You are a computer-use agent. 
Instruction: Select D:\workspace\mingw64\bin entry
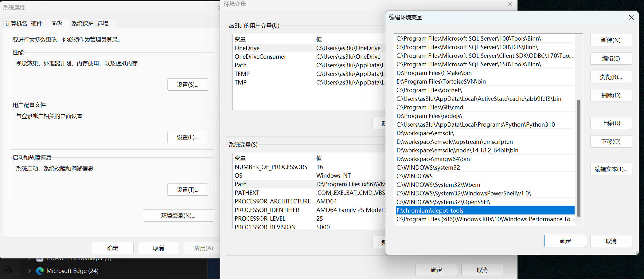[x=485, y=159]
